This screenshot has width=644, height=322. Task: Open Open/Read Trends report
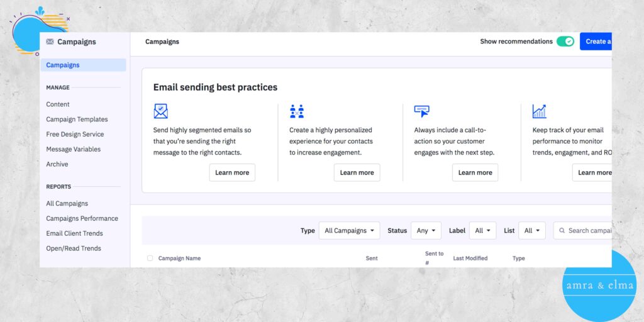74,248
